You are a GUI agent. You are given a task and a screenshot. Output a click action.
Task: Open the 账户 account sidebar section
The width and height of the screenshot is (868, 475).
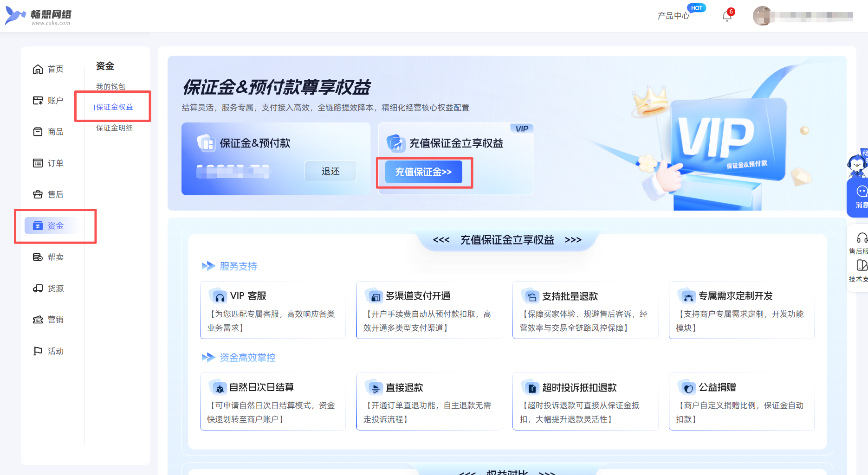pyautogui.click(x=48, y=101)
